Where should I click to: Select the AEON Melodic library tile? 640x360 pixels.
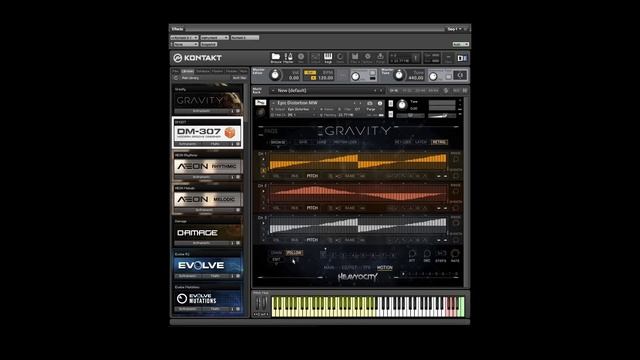[x=207, y=199]
